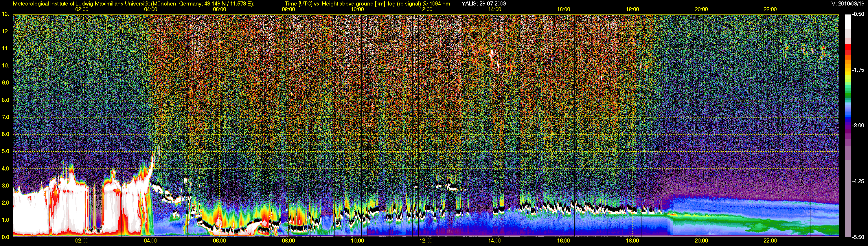Click the 16:00 label on the top time axis
This screenshot has height=246, width=868.
564,10
